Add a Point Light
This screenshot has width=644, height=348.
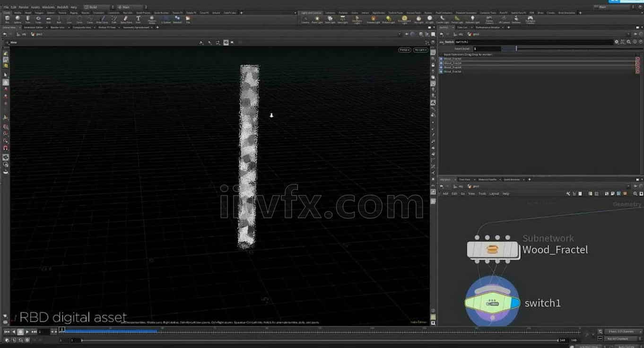tap(317, 19)
